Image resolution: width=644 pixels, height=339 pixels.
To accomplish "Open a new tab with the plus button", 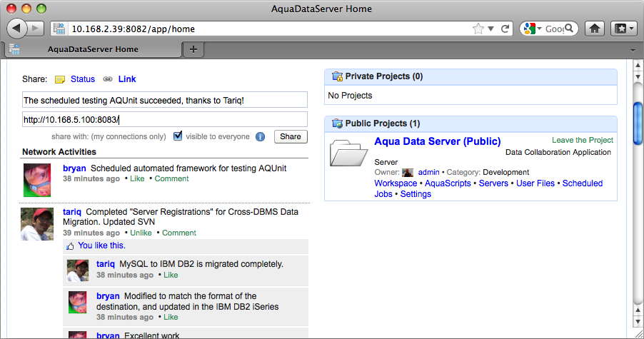I will (193, 50).
